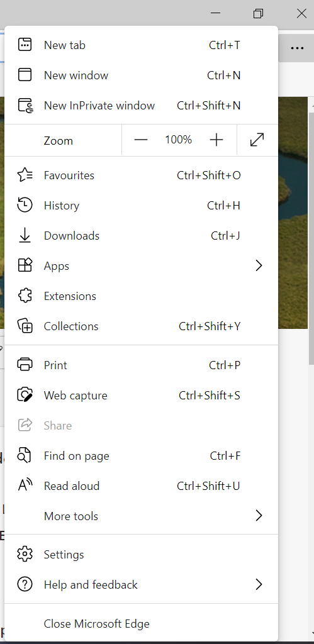314x644 pixels.
Task: Open the Extensions menu entry
Action: [141, 296]
